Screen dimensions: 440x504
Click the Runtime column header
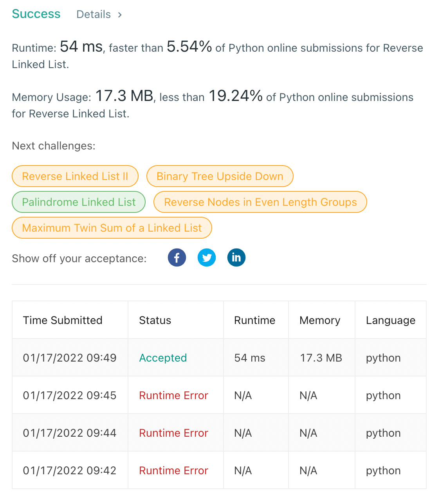pos(255,320)
